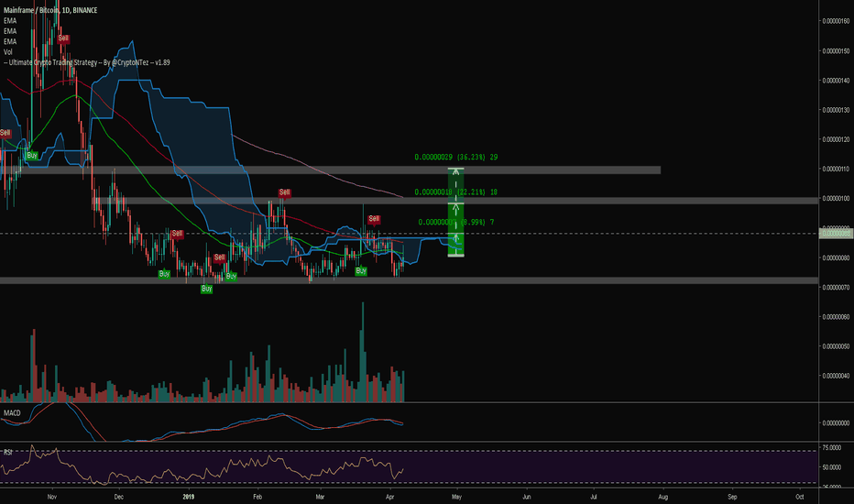The image size is (854, 504).
Task: Click the Jun date on time axis
Action: (526, 497)
